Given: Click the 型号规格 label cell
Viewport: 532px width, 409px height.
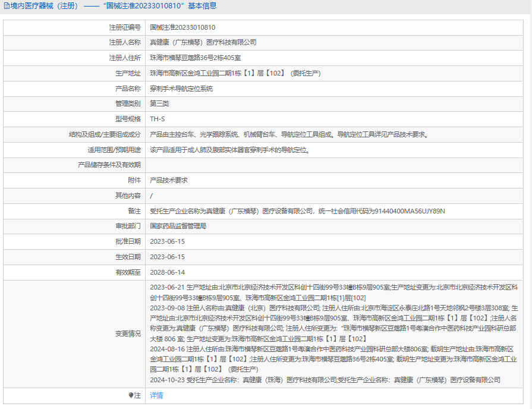Looking at the screenshot, I should [74, 119].
